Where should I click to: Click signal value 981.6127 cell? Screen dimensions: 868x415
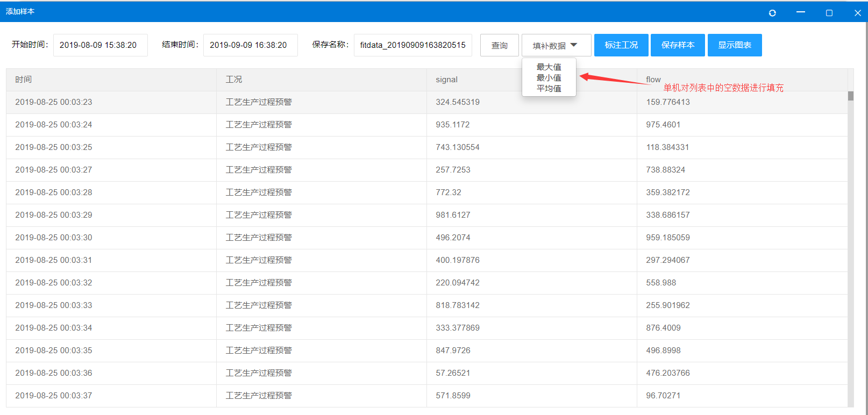coord(453,215)
